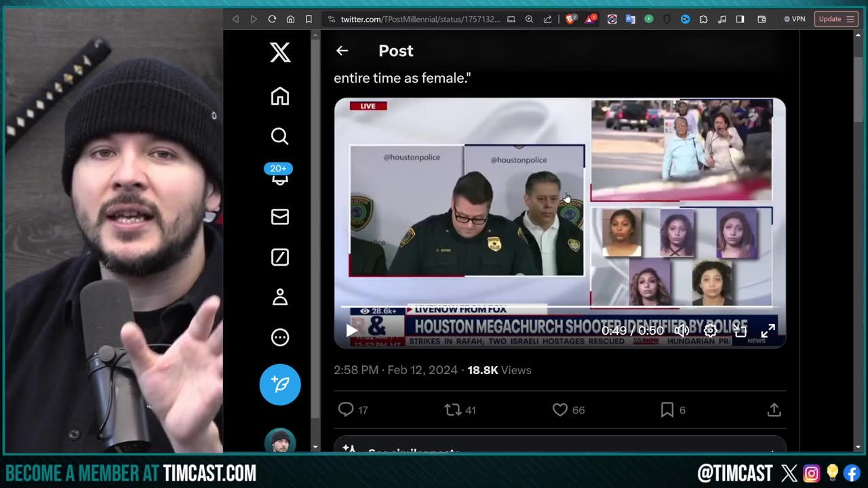Share the post with upload arrow
The height and width of the screenshot is (488, 868).
(774, 410)
